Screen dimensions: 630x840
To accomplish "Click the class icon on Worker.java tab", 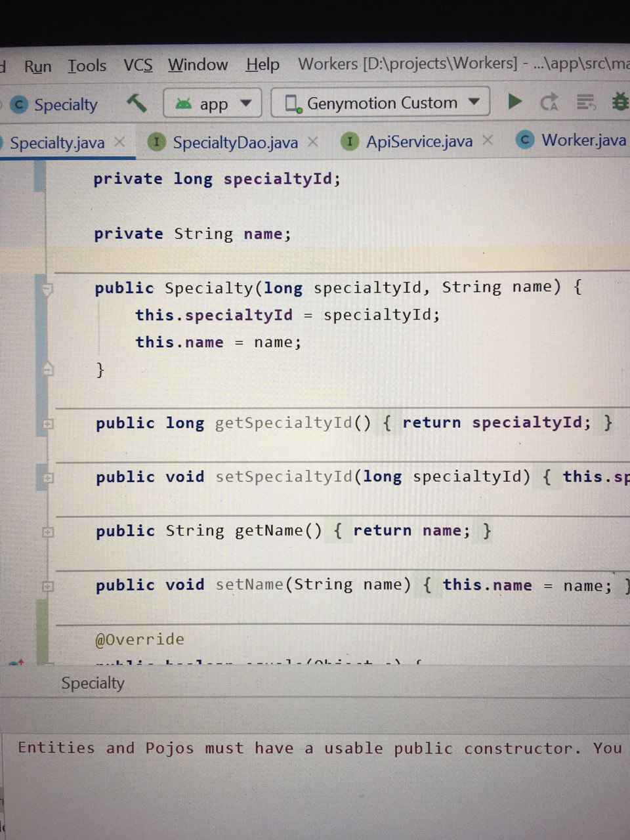I will point(525,140).
